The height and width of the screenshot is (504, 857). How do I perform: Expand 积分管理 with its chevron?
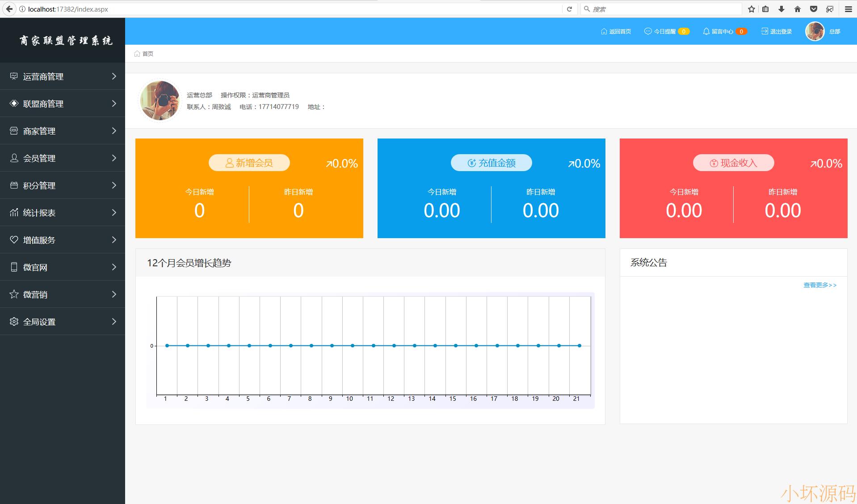[114, 185]
